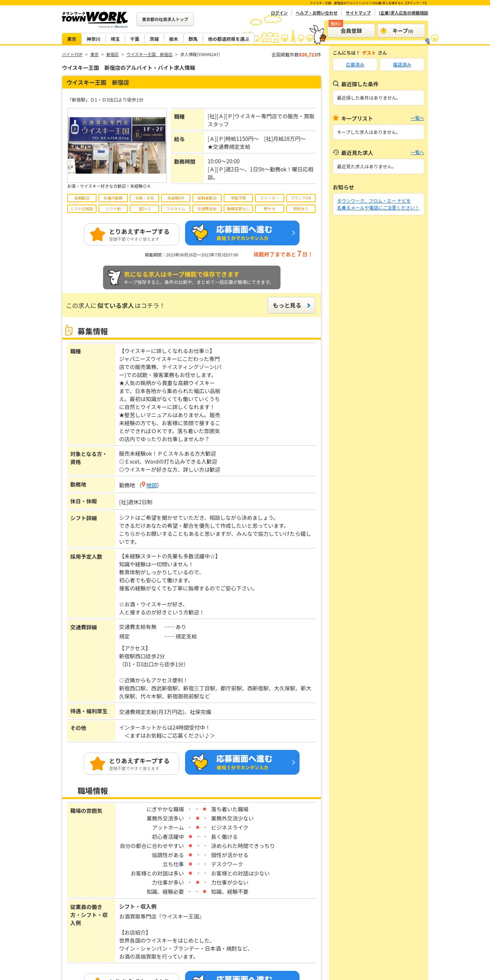Click the TownWork logo
Screen dimensions: 490x980
click(95, 19)
